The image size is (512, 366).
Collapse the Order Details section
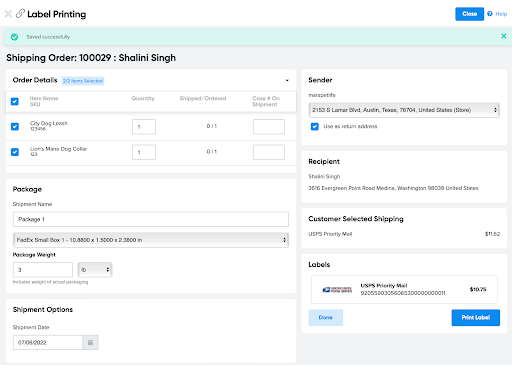coord(287,80)
